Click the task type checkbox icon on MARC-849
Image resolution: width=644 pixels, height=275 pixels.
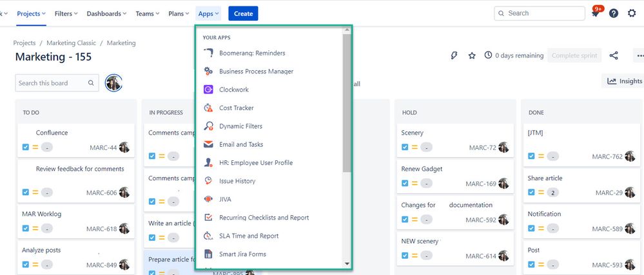tap(26, 264)
